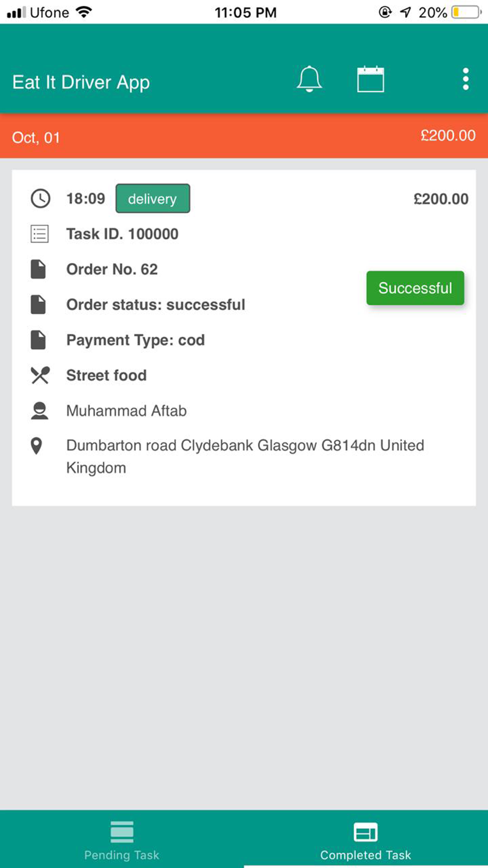Open the Dumbarton road address text
Image resolution: width=488 pixels, height=868 pixels.
click(x=245, y=456)
